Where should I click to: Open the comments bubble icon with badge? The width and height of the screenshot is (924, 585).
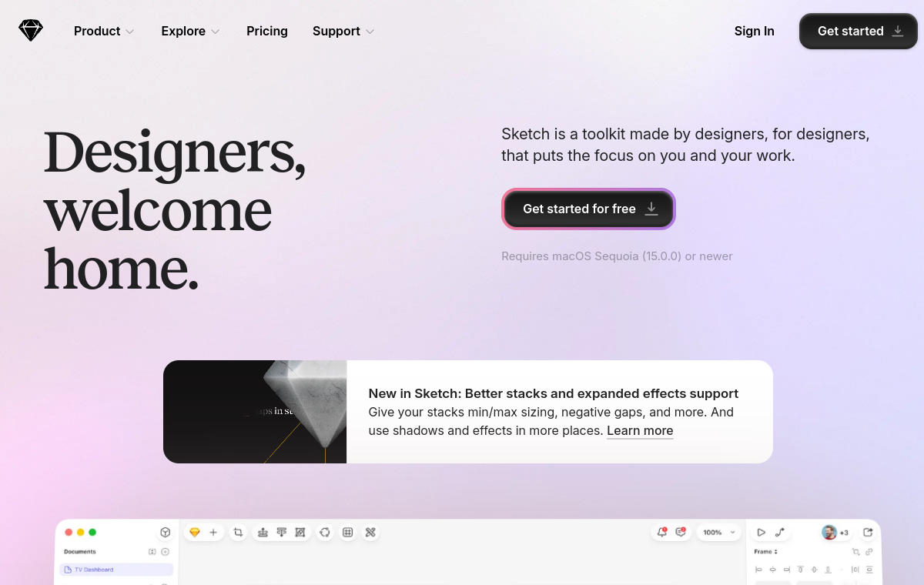click(x=681, y=532)
